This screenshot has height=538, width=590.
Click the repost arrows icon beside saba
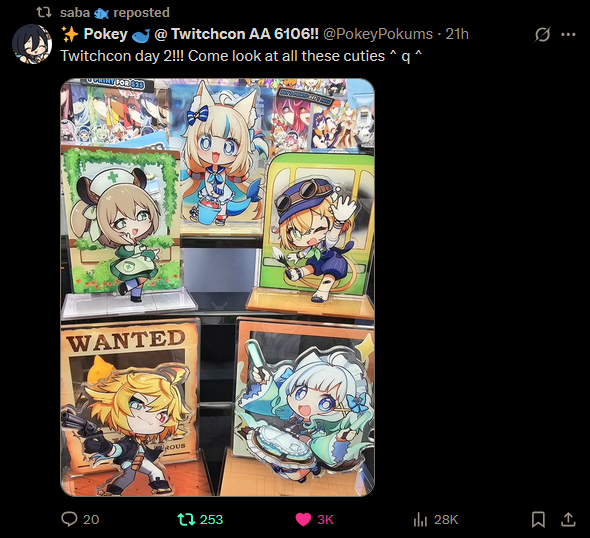tap(44, 12)
